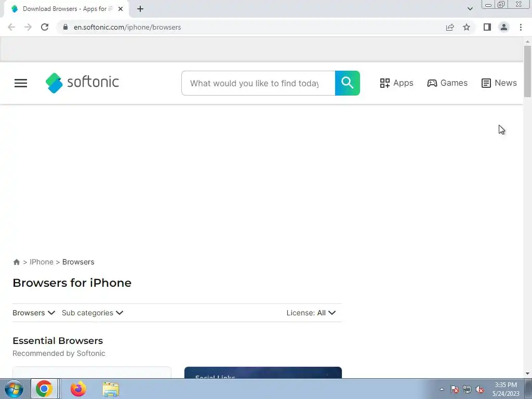
Task: Close the Download Browsers tab
Action: click(x=121, y=9)
